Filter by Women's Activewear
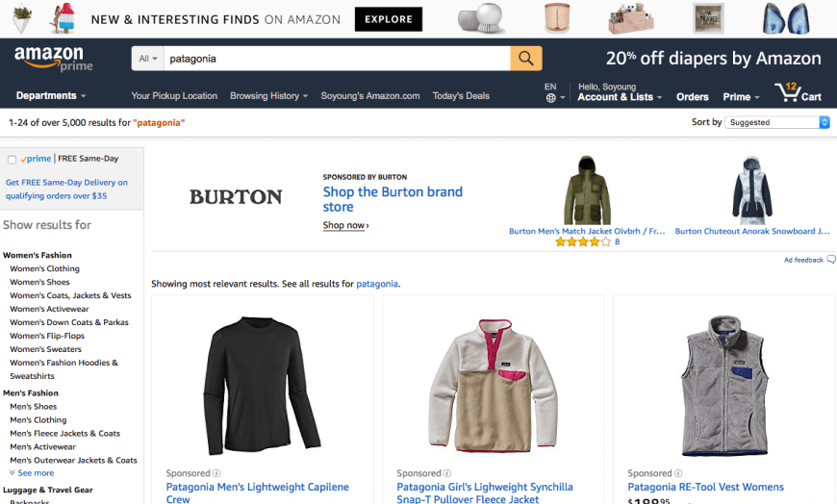Screen dimensions: 837x504 pos(49,309)
